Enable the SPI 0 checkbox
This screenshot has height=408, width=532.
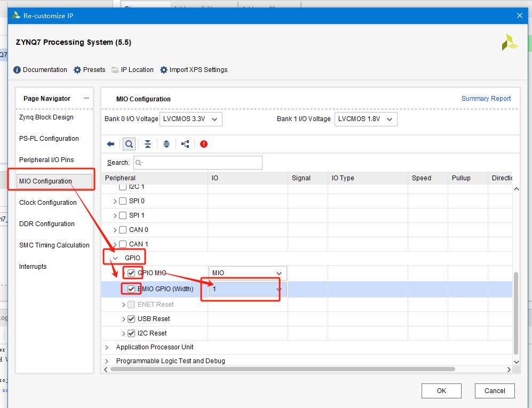[x=123, y=201]
